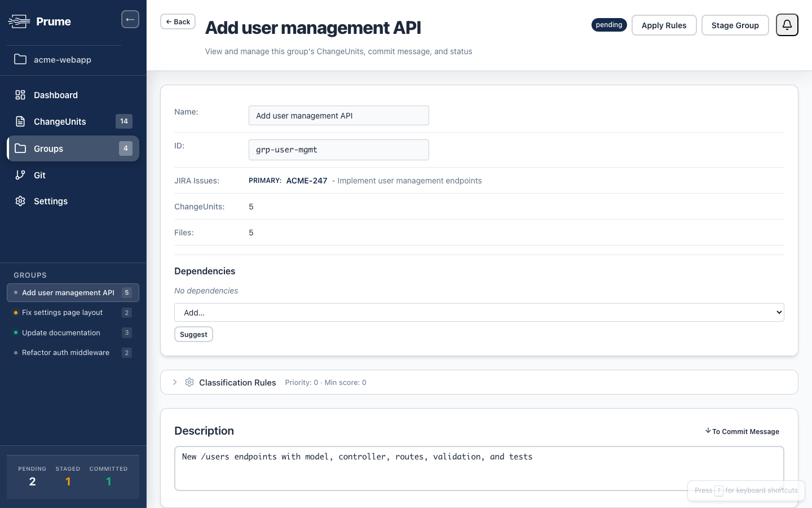The width and height of the screenshot is (812, 508).
Task: Click the Git branch icon
Action: (20, 175)
